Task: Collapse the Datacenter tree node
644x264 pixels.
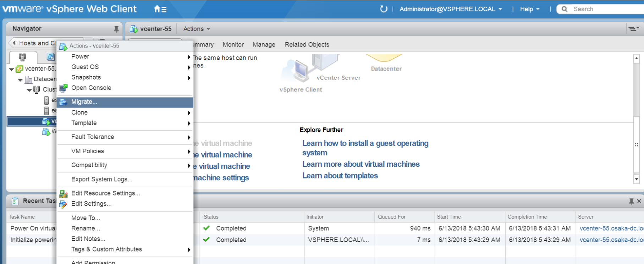Action: tap(21, 79)
